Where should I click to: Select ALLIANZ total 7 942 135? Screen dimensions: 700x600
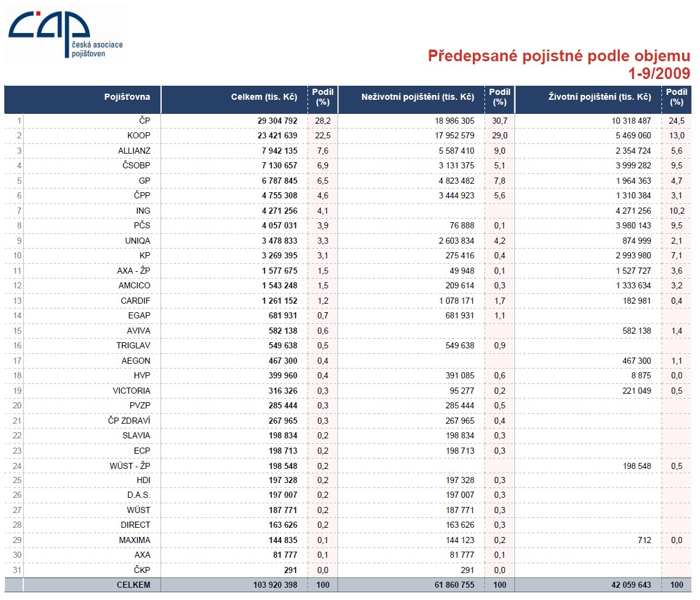tap(279, 151)
